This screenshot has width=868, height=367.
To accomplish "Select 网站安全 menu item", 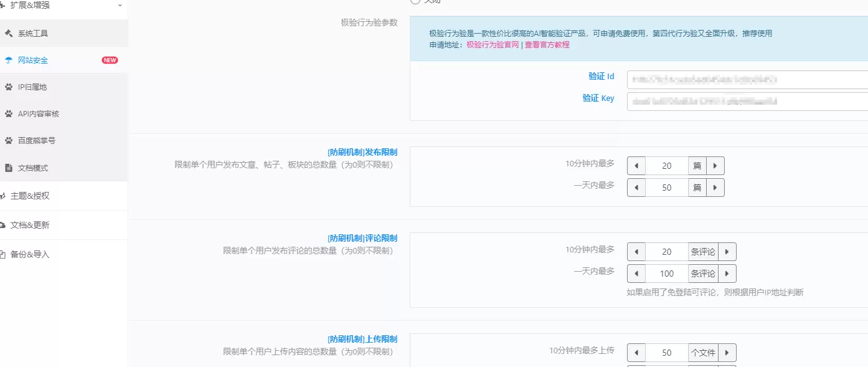I will pyautogui.click(x=64, y=60).
